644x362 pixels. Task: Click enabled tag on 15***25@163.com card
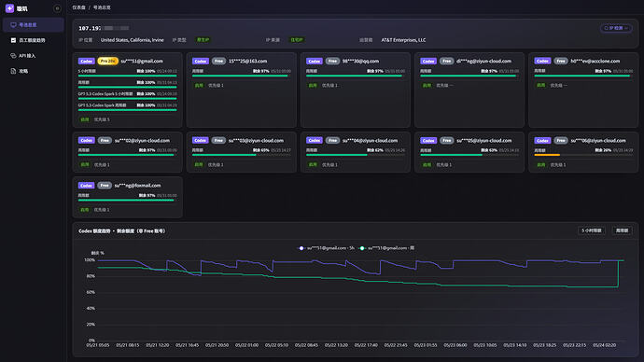tap(199, 86)
